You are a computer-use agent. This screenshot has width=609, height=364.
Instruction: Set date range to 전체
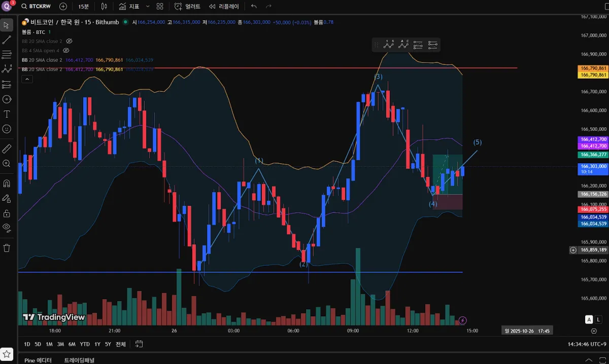tap(120, 344)
